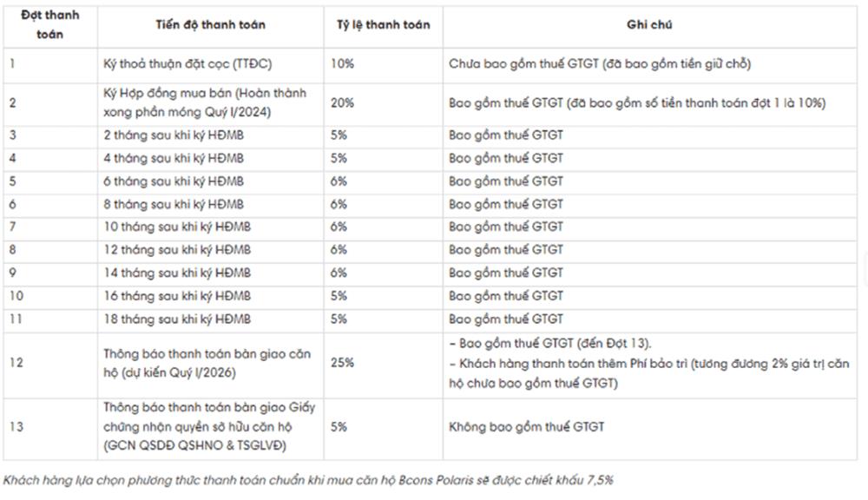Click the 20% payment rate cell

click(x=383, y=103)
